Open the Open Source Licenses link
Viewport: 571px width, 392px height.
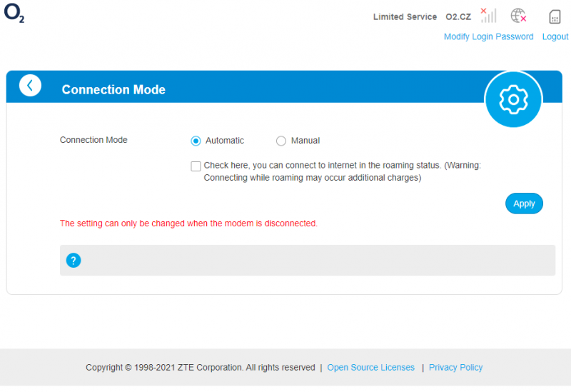pos(370,368)
